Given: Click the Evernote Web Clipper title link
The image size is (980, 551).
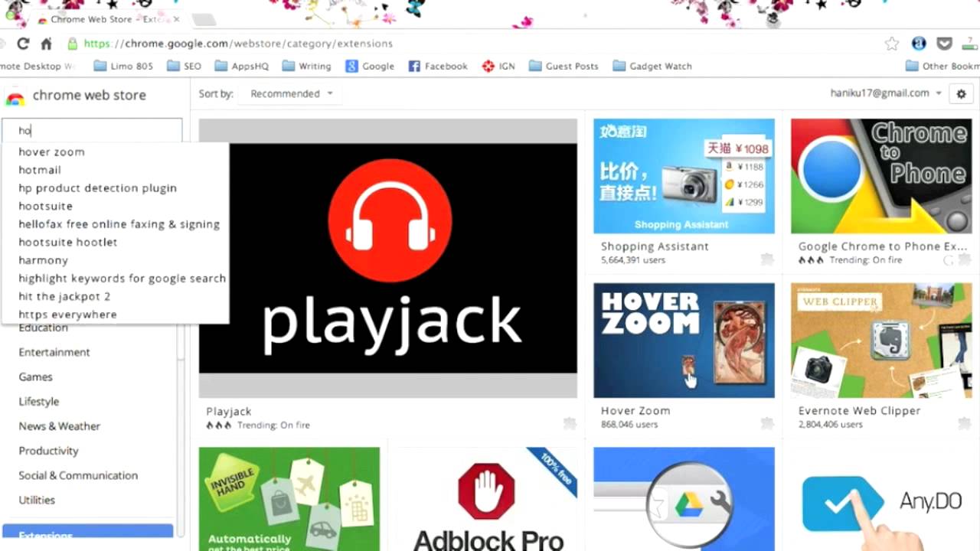Looking at the screenshot, I should pos(859,410).
